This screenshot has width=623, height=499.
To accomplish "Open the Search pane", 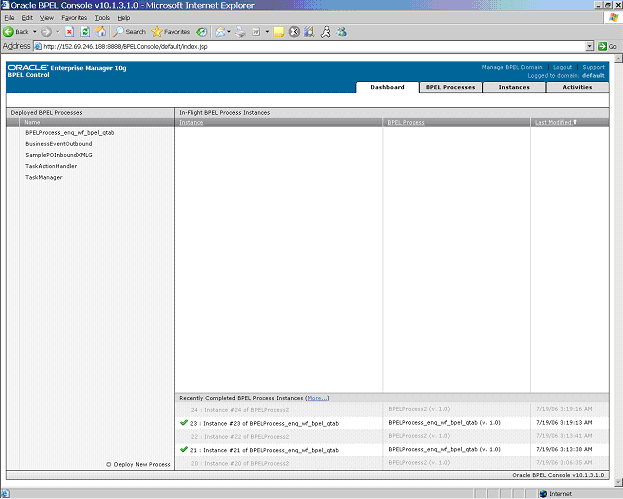I will point(130,32).
